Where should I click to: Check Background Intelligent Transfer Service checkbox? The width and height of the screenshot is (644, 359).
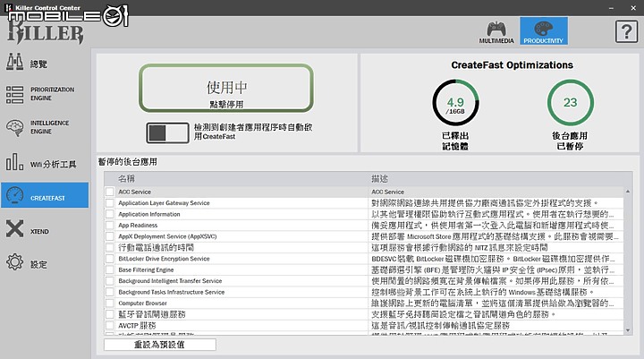(x=110, y=280)
